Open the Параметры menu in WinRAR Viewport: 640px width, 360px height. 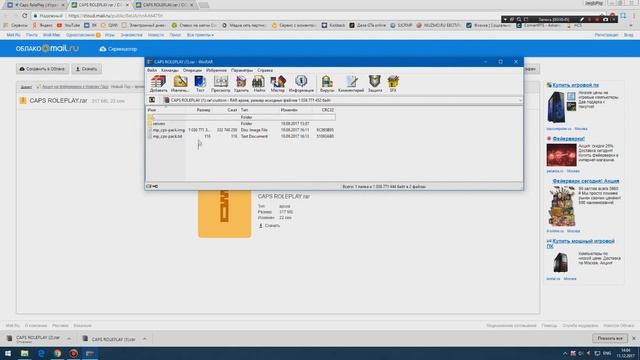242,70
